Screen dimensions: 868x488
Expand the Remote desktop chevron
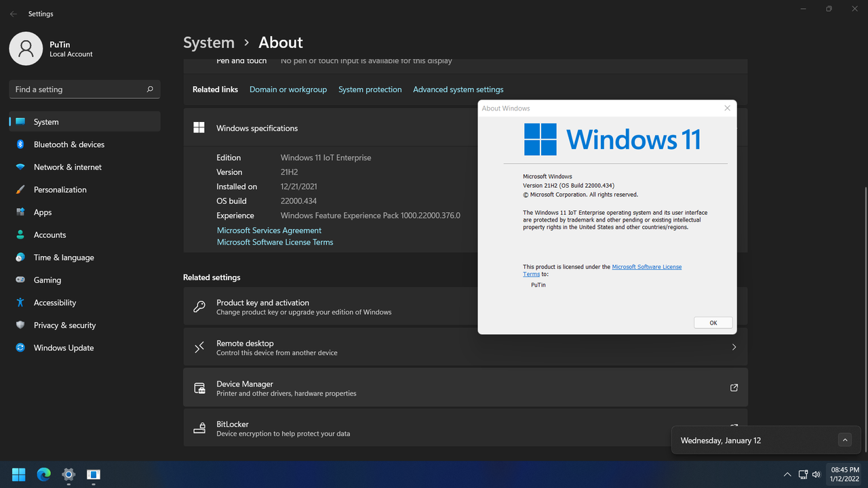[734, 347]
